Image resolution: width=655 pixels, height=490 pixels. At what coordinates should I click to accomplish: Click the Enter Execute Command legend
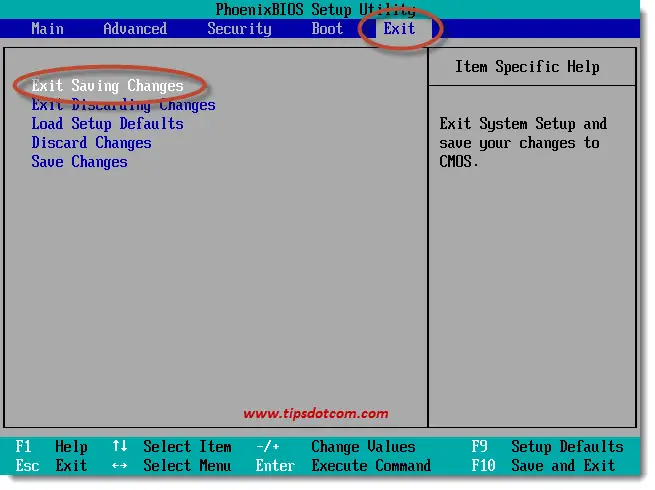click(343, 465)
